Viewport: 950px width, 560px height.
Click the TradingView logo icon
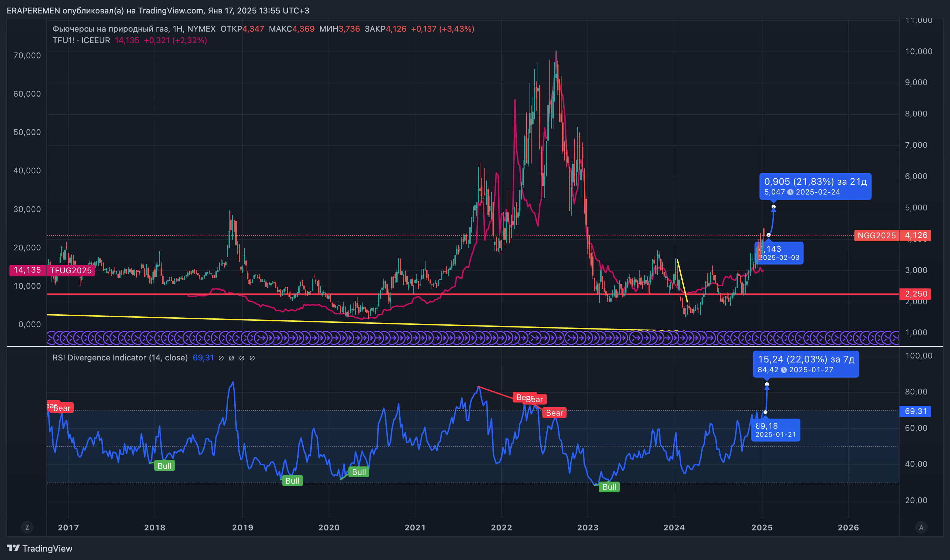(x=13, y=548)
